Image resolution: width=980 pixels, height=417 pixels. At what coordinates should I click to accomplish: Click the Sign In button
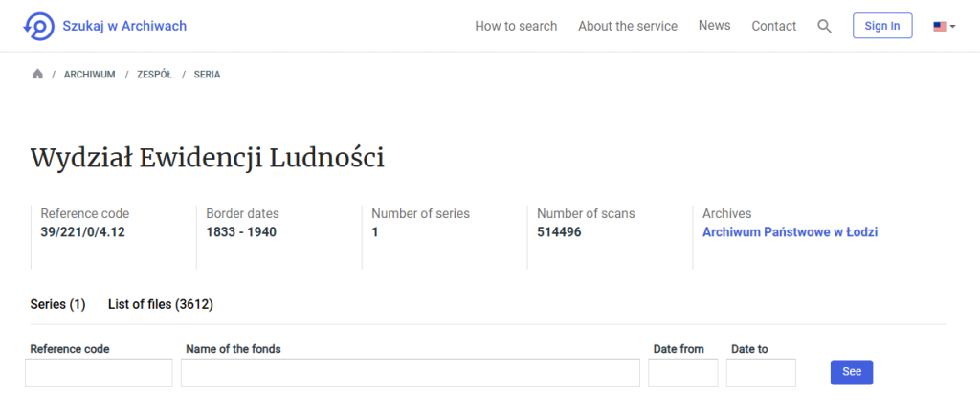tap(882, 26)
